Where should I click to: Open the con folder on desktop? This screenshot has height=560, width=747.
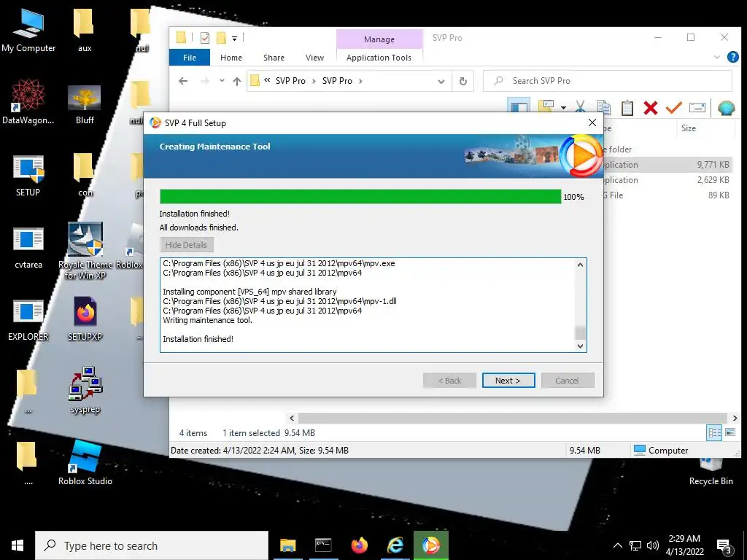click(x=85, y=175)
